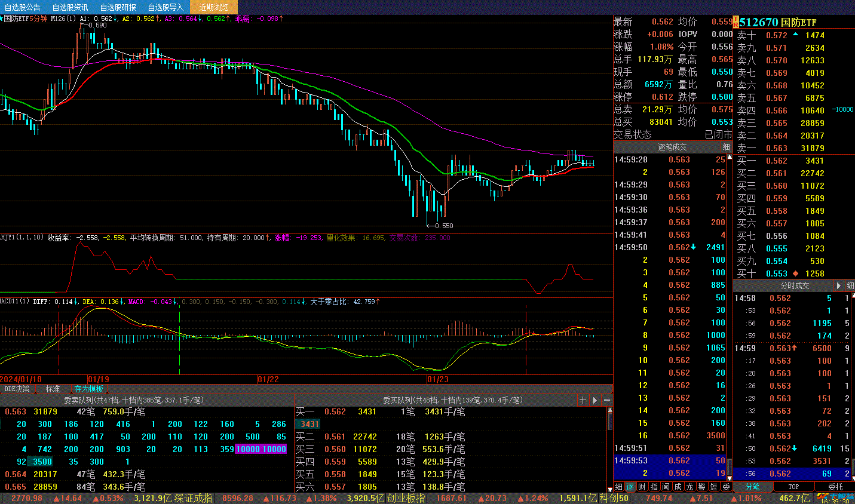Viewport: 855px width, 504px height.
Task: Toggle the 委 order mini tab
Action: pos(726,487)
